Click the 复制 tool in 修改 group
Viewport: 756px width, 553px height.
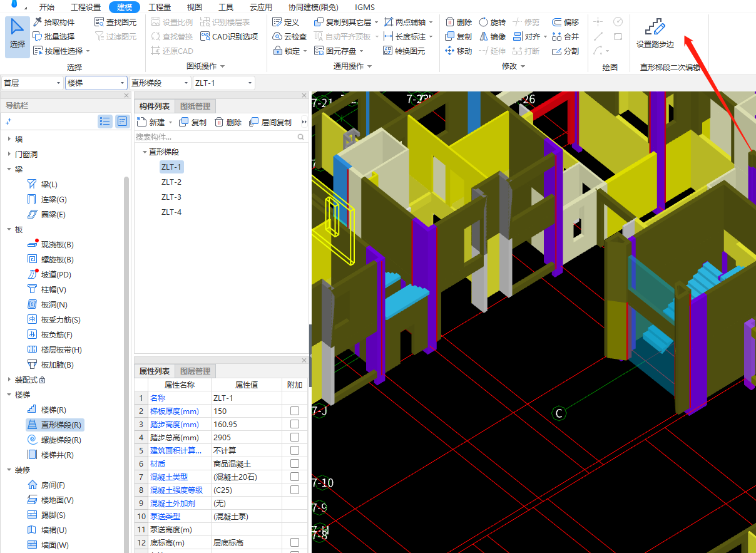459,36
